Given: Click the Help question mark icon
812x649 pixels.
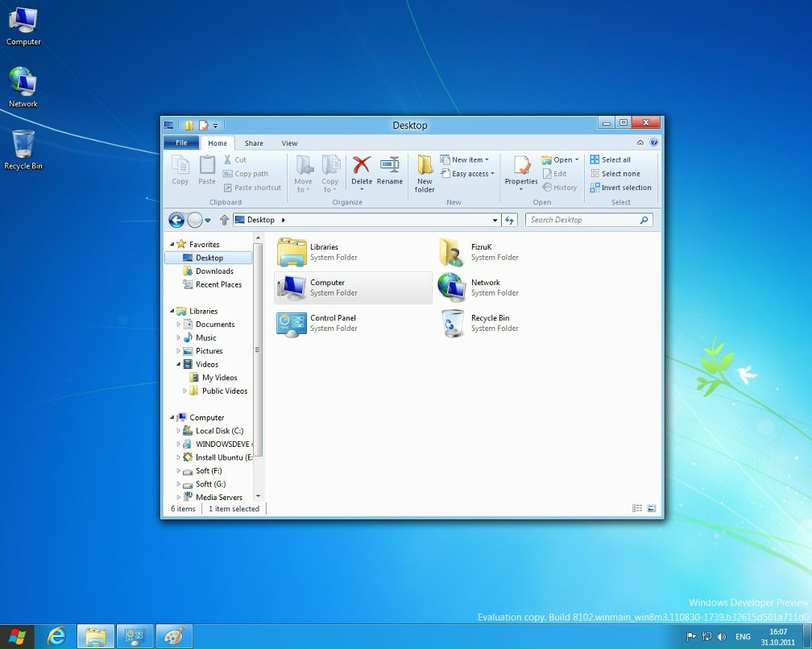Looking at the screenshot, I should (x=653, y=143).
